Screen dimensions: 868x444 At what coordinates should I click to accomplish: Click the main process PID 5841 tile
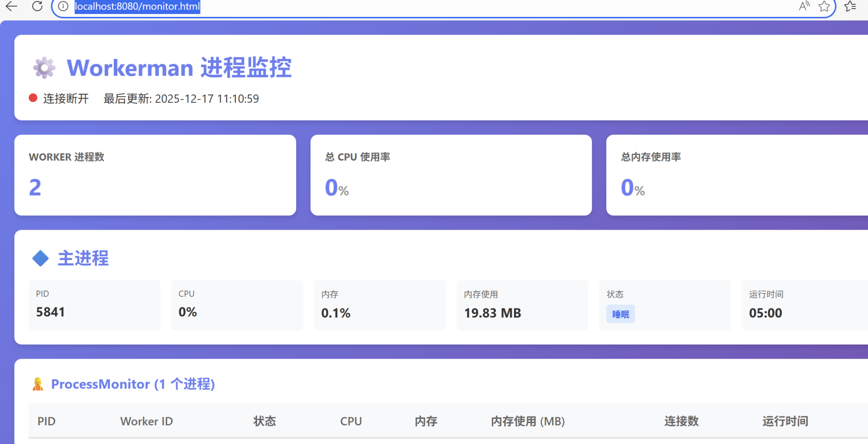(95, 305)
